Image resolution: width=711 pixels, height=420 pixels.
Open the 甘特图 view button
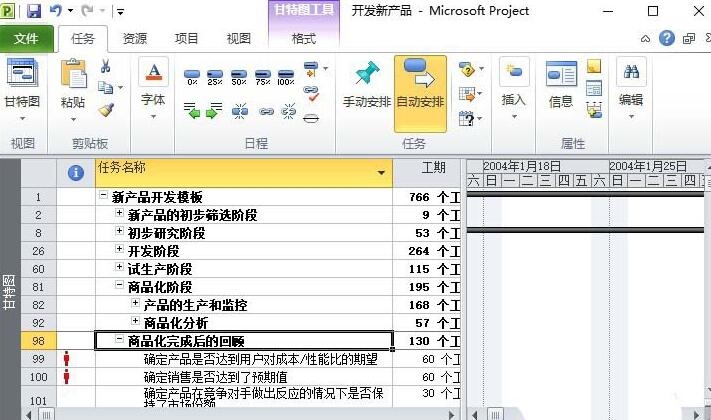tap(22, 89)
